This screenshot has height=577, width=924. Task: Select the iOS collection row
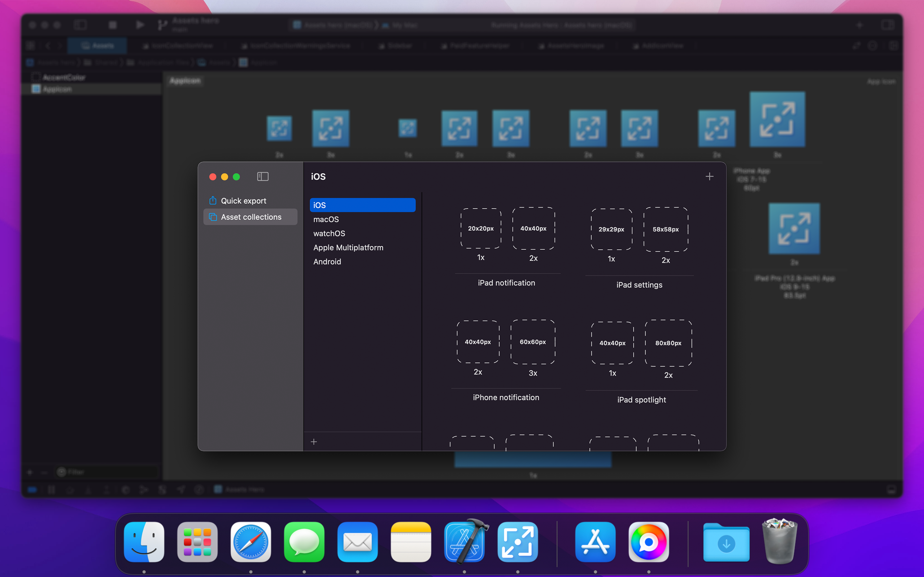(x=362, y=205)
